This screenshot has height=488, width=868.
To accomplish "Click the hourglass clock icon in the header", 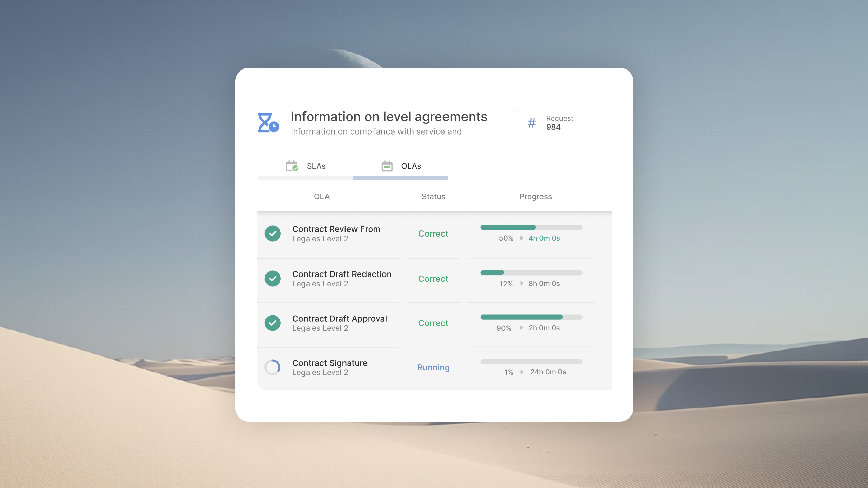I will coord(268,123).
